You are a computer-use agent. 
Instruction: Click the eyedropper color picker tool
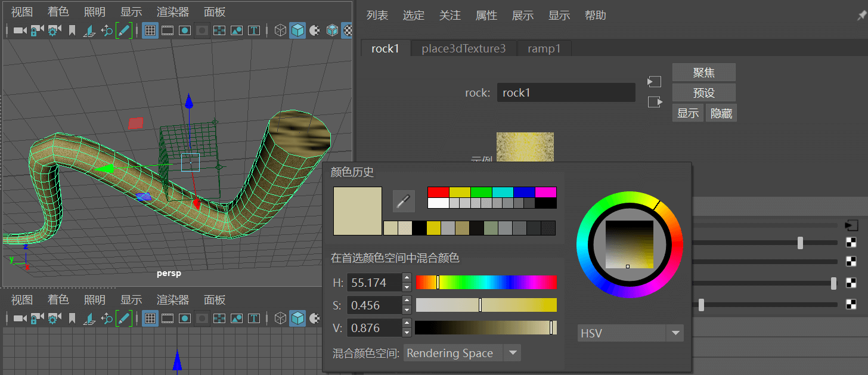pos(404,202)
